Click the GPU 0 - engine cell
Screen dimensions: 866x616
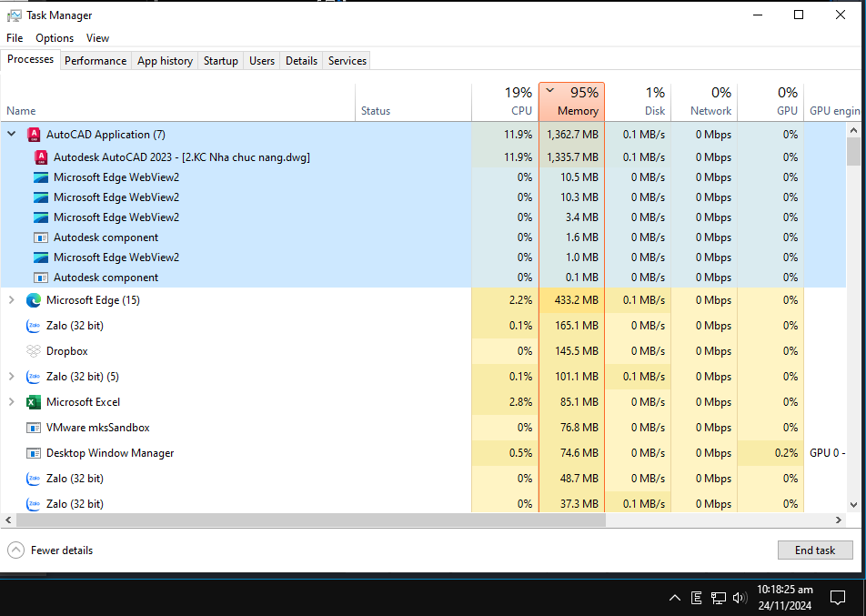[825, 453]
